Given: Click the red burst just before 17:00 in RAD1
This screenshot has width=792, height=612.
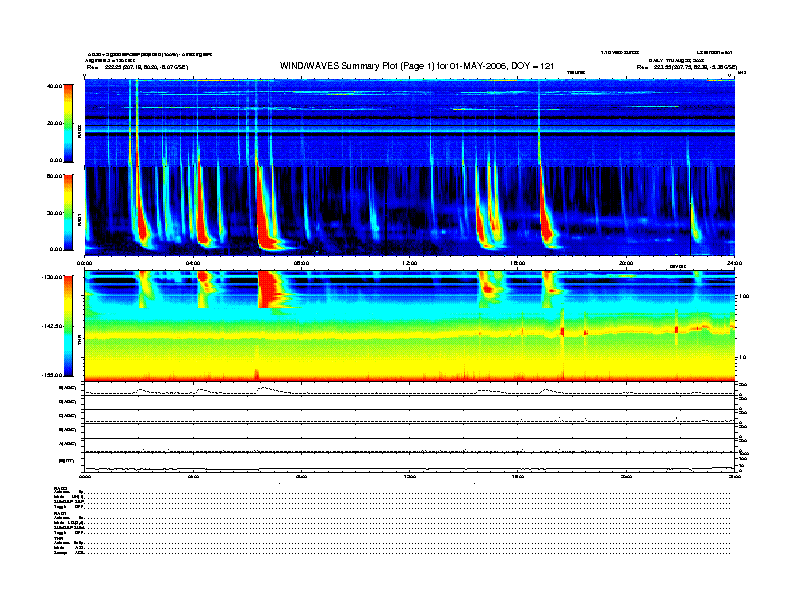Looking at the screenshot, I should point(546,217).
